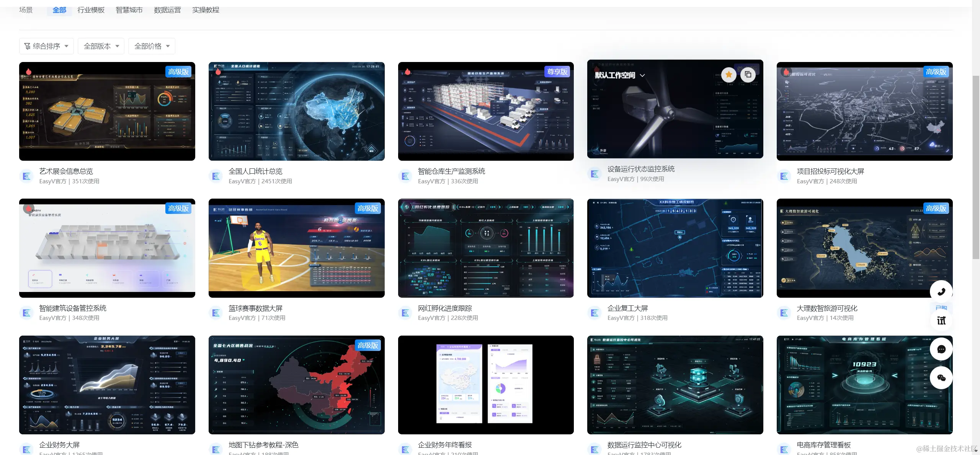Click the page vertical scrollbar
The image size is (980, 455).
click(976, 168)
